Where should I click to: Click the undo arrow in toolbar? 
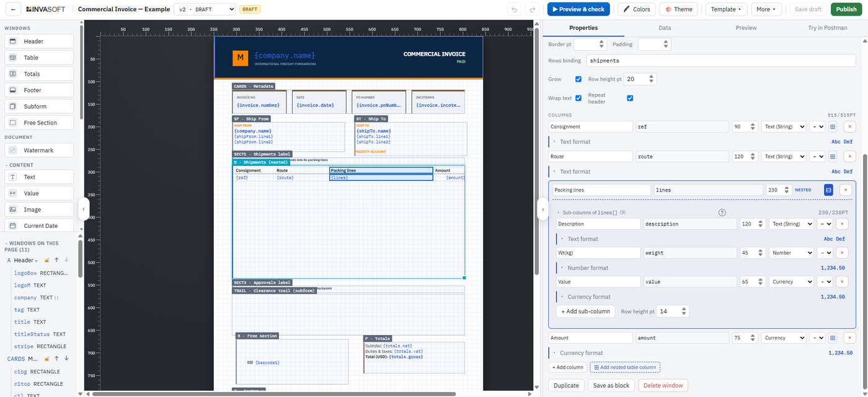click(x=513, y=9)
